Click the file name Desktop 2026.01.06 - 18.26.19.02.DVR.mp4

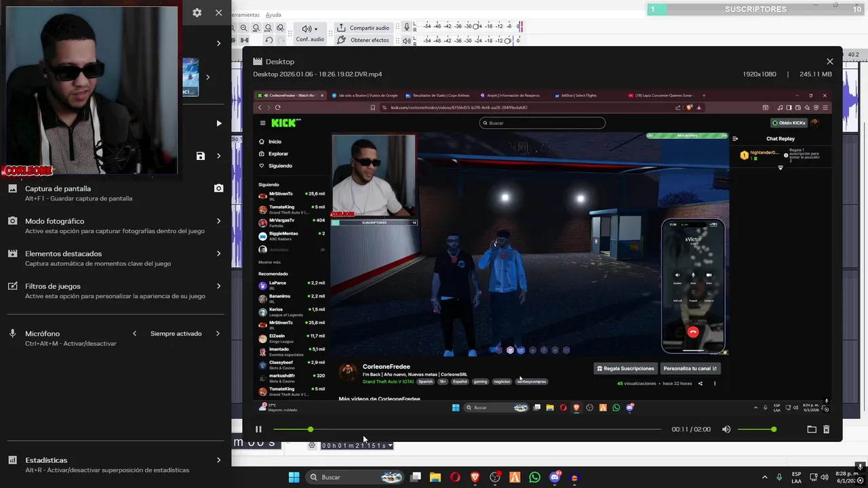point(317,74)
